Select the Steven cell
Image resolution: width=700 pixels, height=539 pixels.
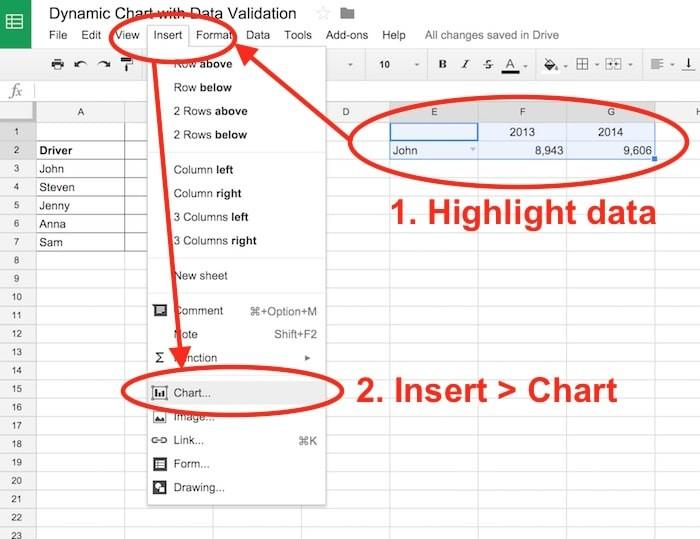coord(80,187)
